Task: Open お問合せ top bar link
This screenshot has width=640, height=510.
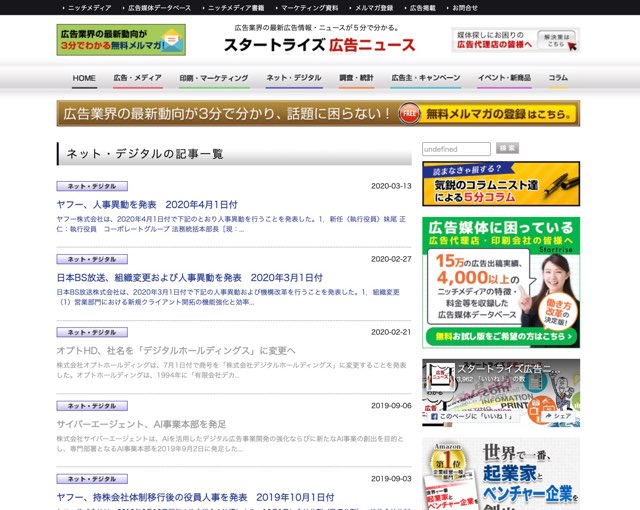Action: pos(465,8)
